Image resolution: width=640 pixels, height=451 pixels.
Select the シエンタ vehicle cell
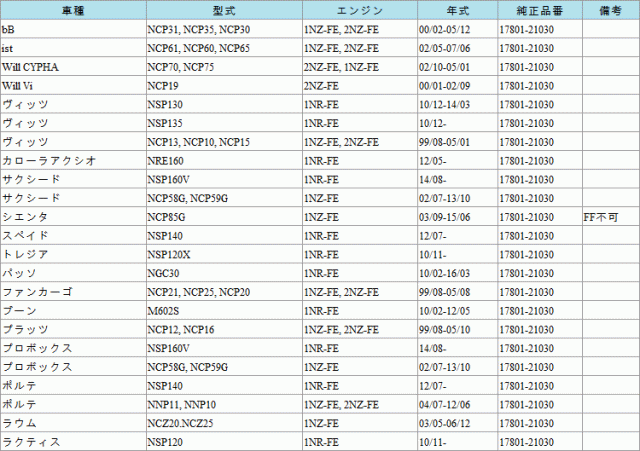[25, 217]
